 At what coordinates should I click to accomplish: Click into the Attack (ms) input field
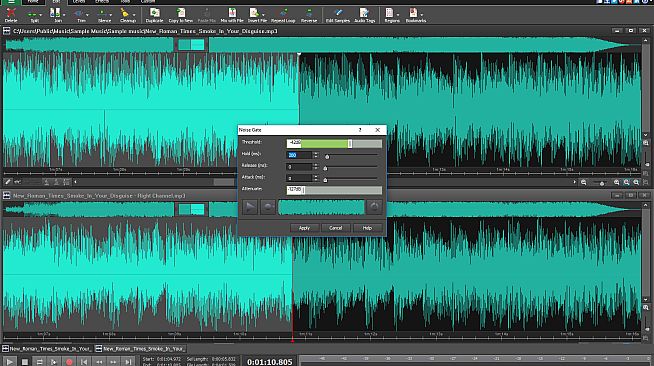click(299, 178)
